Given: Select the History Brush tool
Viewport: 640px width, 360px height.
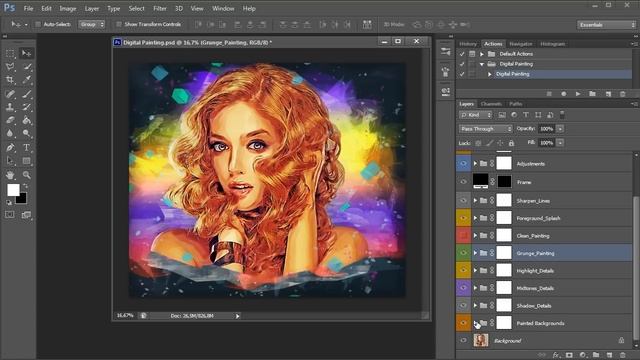Looking at the screenshot, I should click(26, 107).
